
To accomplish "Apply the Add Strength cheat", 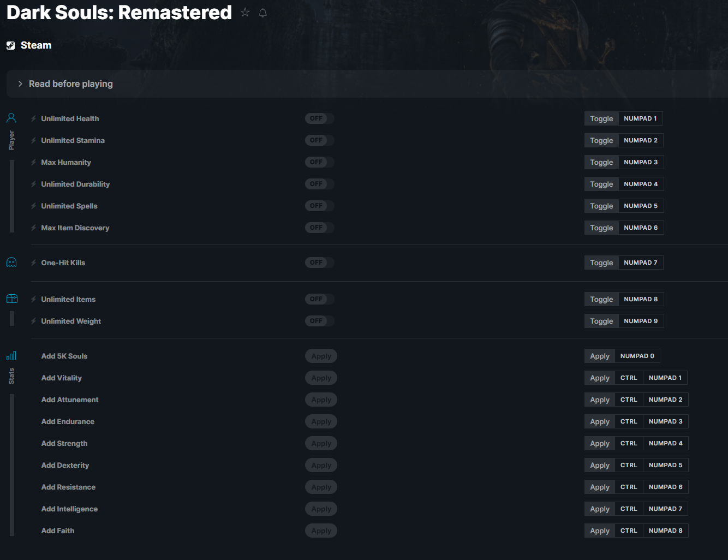I will click(321, 443).
